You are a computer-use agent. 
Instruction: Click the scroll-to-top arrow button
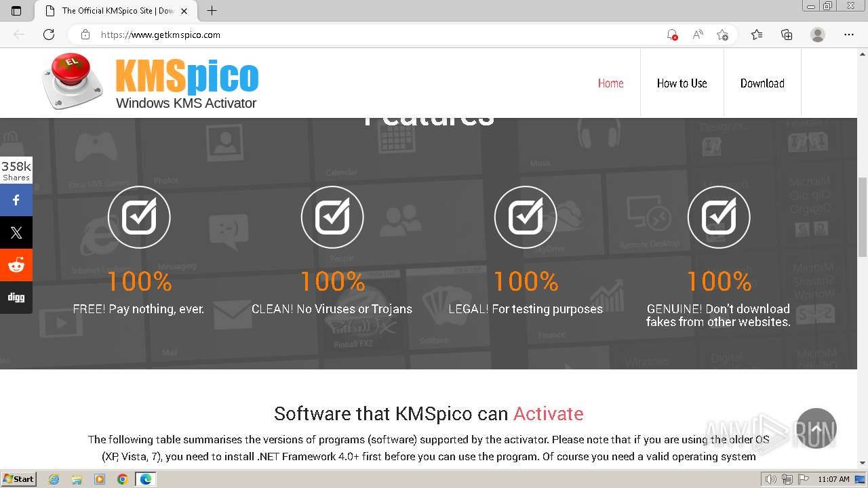click(816, 428)
